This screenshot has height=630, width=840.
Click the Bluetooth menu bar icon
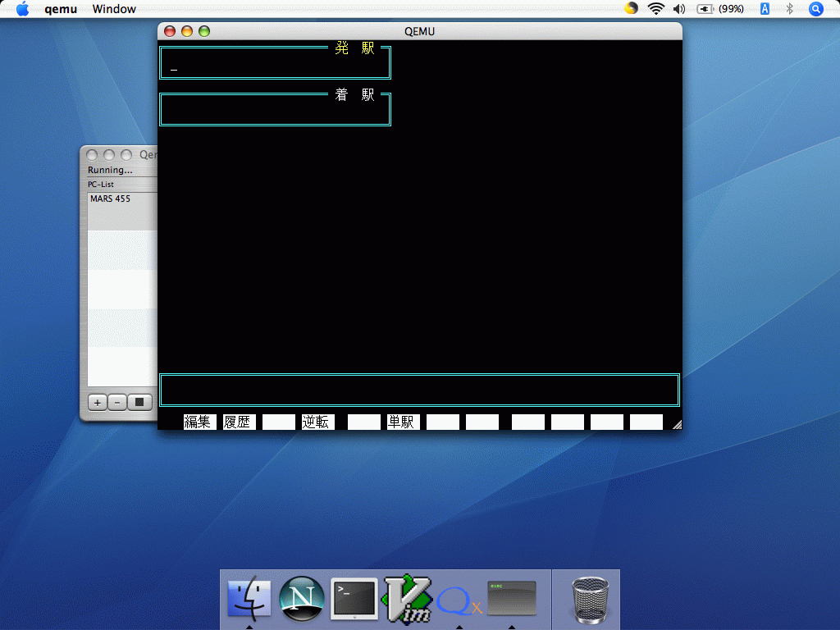click(x=789, y=8)
